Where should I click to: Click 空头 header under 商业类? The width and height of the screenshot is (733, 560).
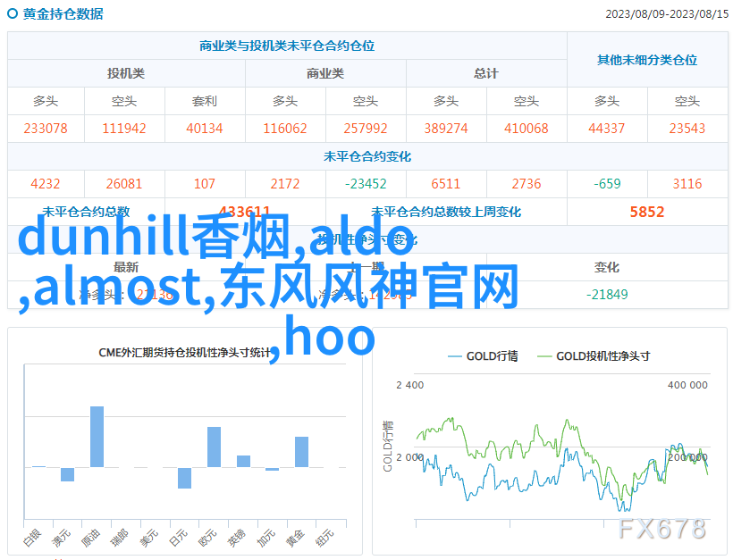pyautogui.click(x=366, y=101)
